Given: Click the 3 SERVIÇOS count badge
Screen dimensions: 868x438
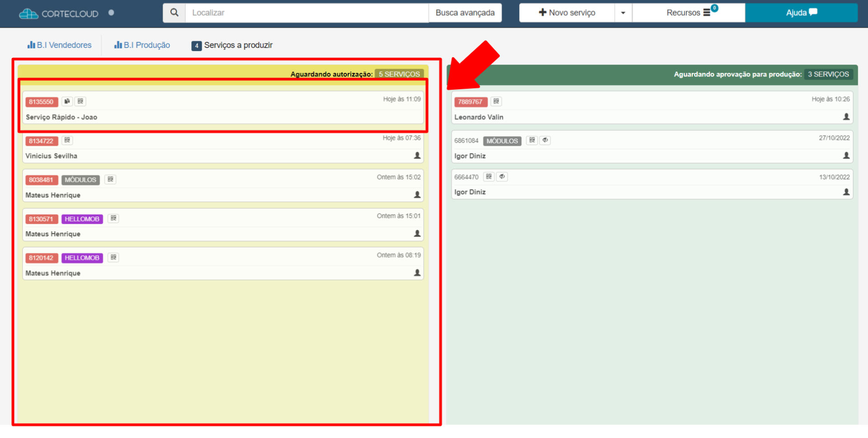Looking at the screenshot, I should pos(828,74).
